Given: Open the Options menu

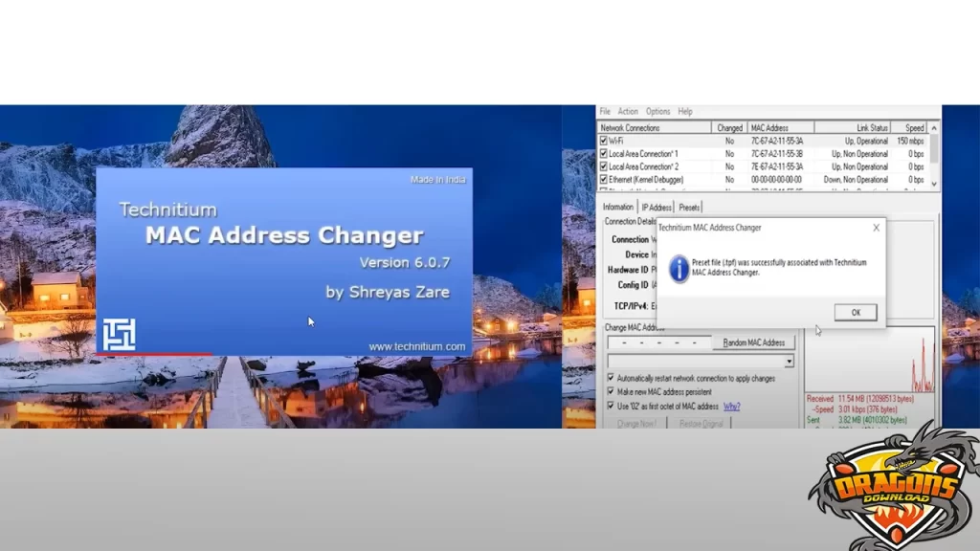Looking at the screenshot, I should pos(658,111).
